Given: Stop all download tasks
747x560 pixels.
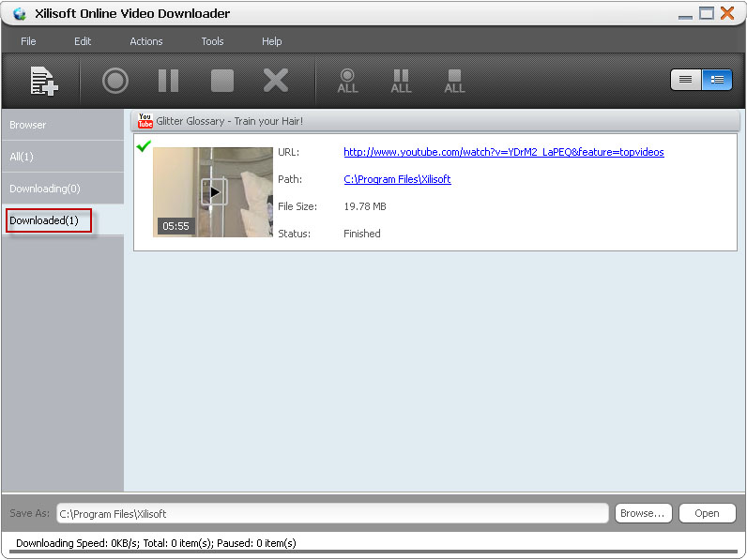Looking at the screenshot, I should pos(454,81).
